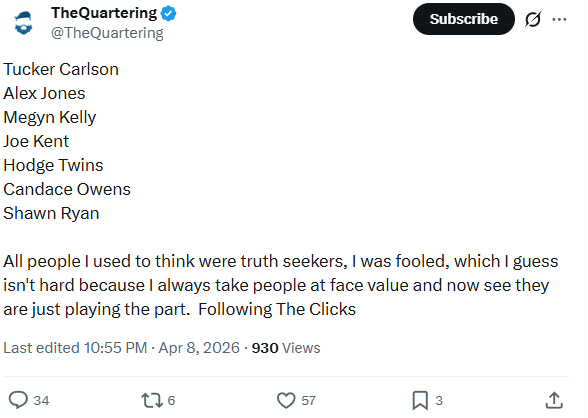Click TheQuartering display name

coord(104,13)
